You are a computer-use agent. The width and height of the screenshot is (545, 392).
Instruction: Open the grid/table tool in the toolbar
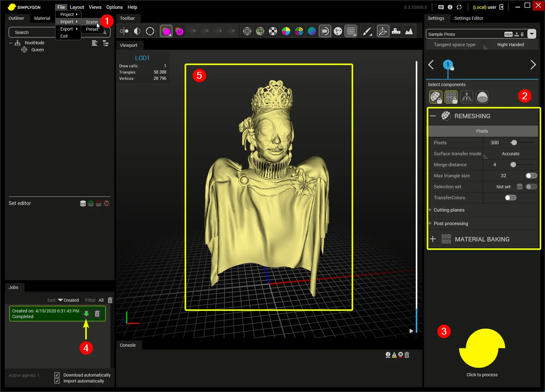point(351,31)
